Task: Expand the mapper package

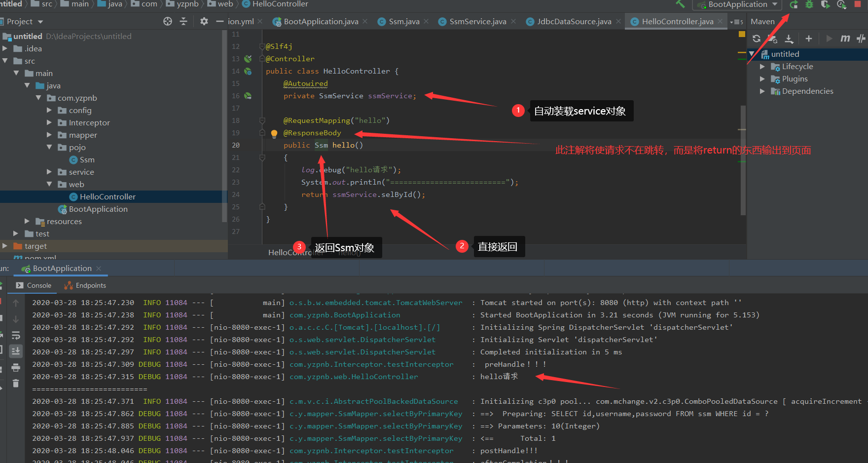Action: pos(49,135)
